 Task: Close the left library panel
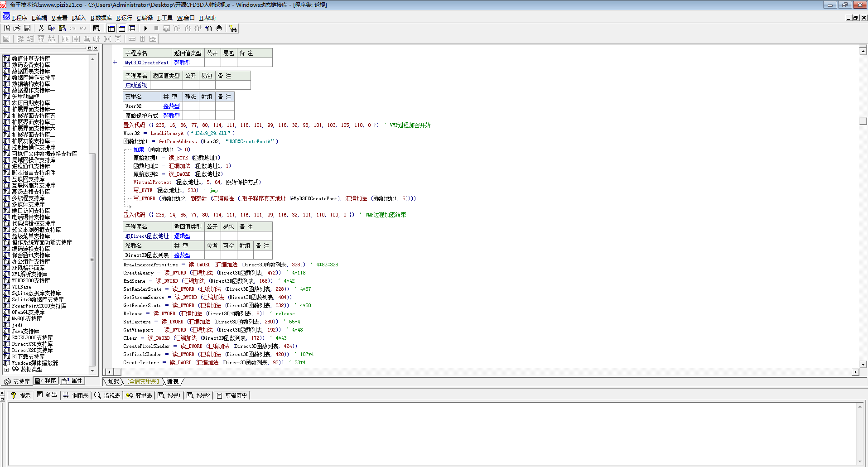[x=95, y=48]
